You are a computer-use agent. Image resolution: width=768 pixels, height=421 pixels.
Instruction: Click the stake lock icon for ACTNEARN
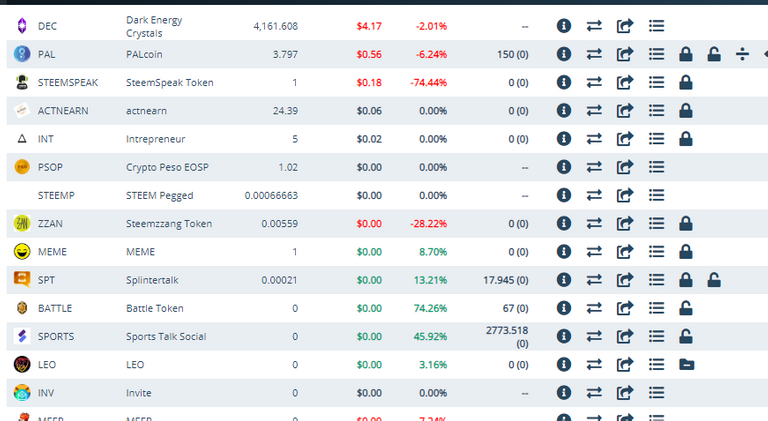[686, 111]
